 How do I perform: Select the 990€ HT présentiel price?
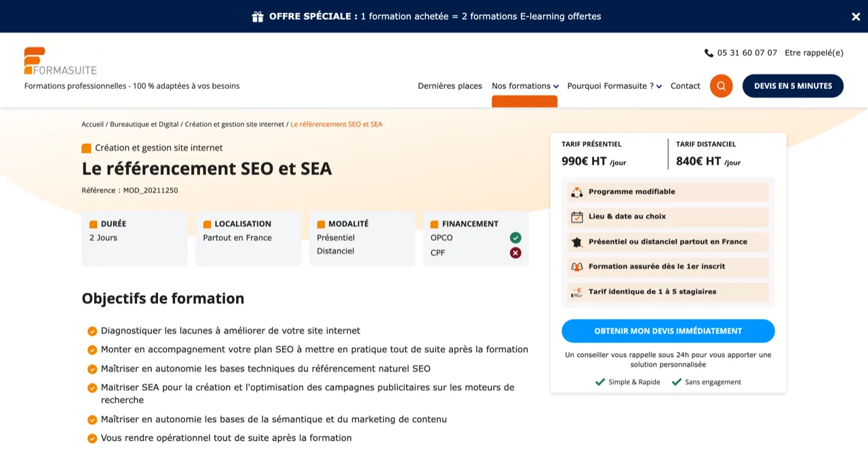click(593, 161)
